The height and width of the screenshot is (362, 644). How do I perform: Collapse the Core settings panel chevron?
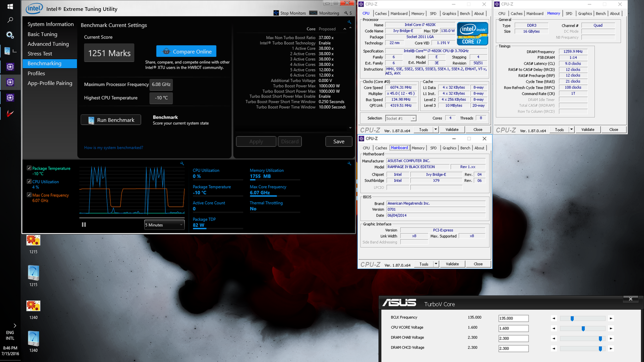click(x=344, y=29)
